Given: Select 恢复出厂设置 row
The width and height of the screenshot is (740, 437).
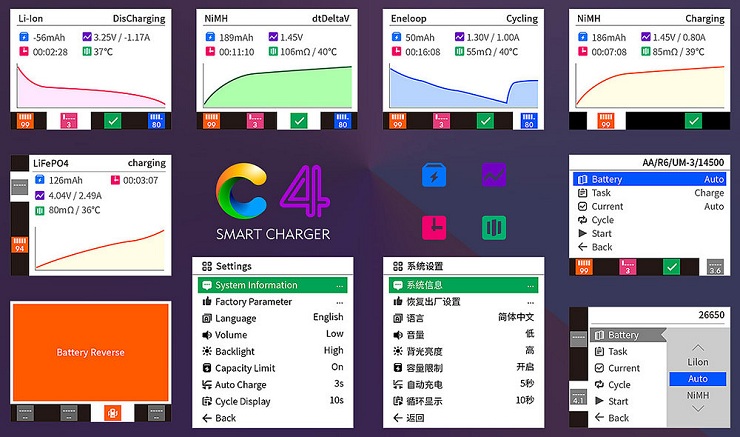Looking at the screenshot, I should pos(463,302).
